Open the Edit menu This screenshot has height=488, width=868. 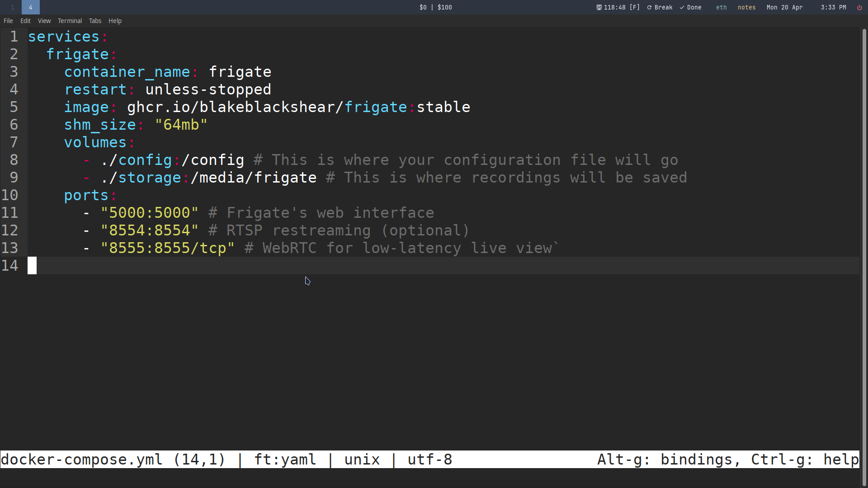pyautogui.click(x=25, y=21)
